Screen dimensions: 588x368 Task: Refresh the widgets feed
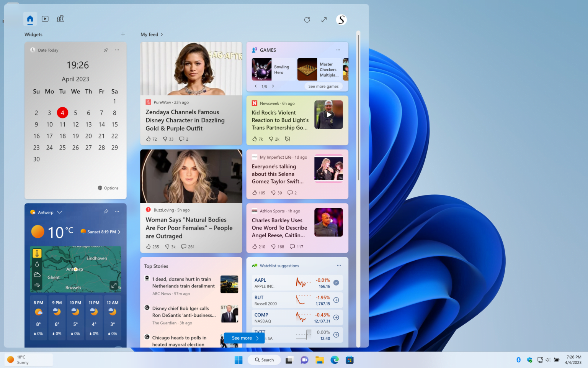tap(307, 20)
